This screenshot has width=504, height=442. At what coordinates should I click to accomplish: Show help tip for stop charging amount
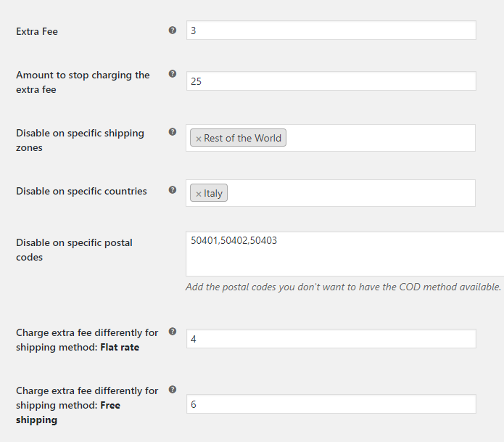point(173,74)
